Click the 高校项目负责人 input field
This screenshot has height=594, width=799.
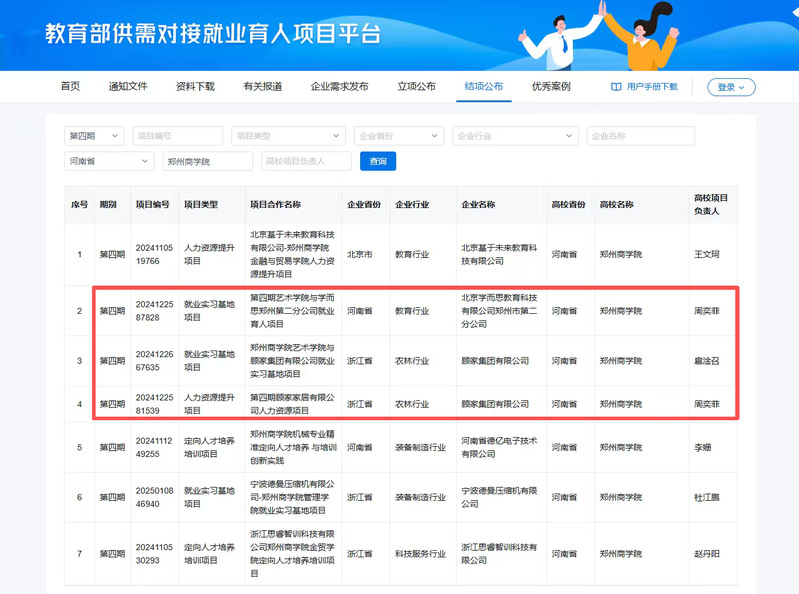tap(306, 161)
